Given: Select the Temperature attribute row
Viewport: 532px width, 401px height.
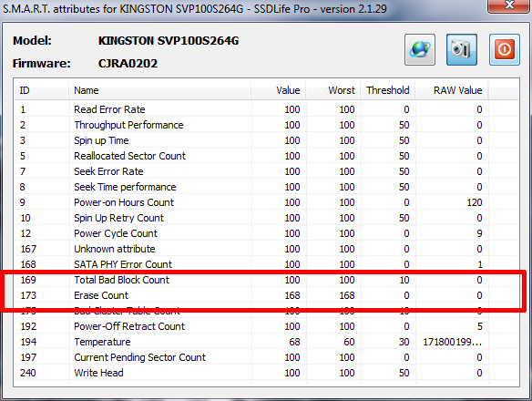Looking at the screenshot, I should tap(266, 342).
